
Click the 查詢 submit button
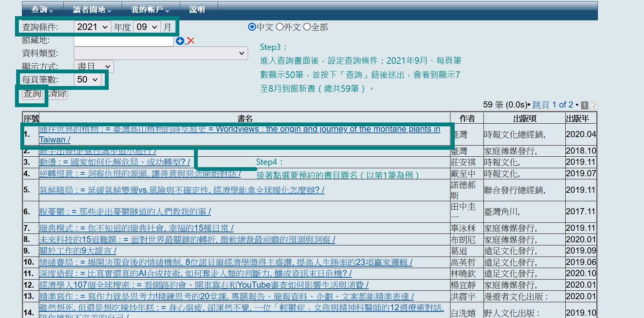point(32,93)
